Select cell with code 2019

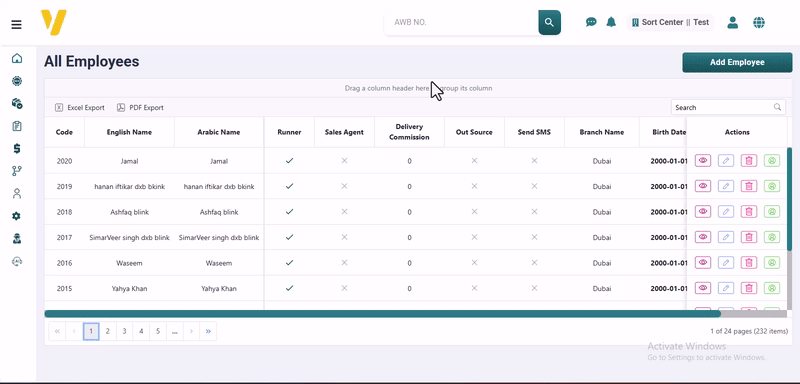[64, 187]
